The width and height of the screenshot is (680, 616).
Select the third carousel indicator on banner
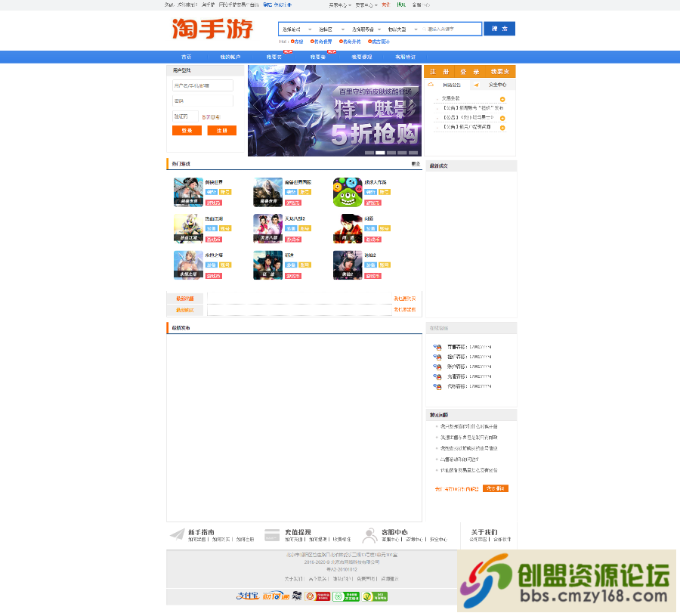(x=391, y=153)
